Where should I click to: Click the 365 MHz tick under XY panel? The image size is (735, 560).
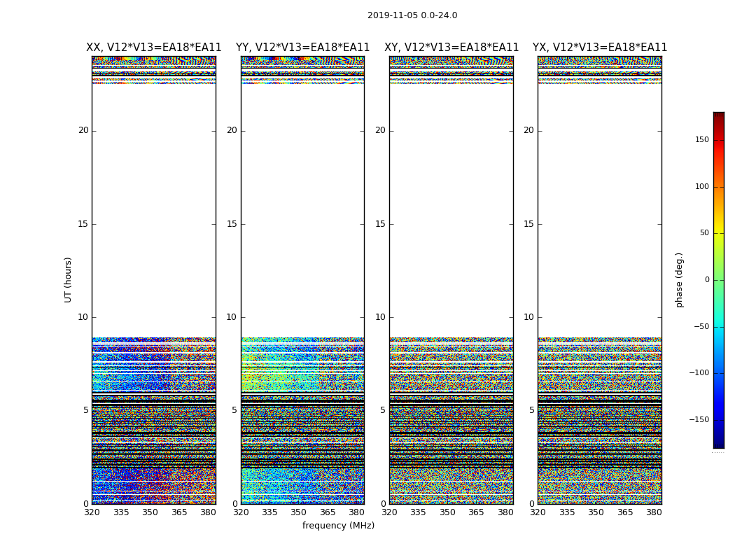(476, 512)
